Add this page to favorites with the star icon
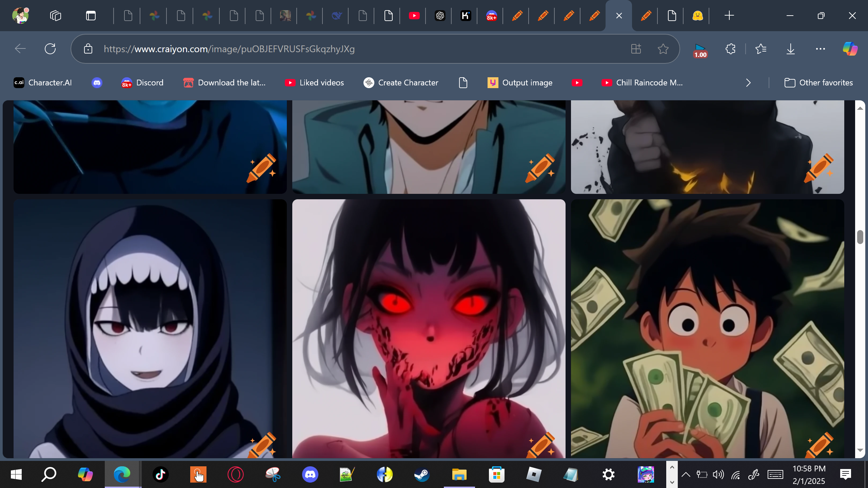868x488 pixels. point(663,49)
